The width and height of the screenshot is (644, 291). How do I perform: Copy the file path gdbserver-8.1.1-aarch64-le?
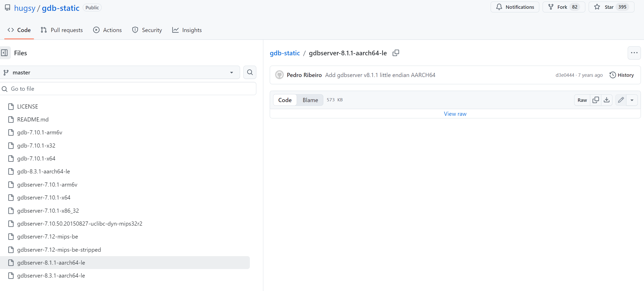(x=396, y=53)
